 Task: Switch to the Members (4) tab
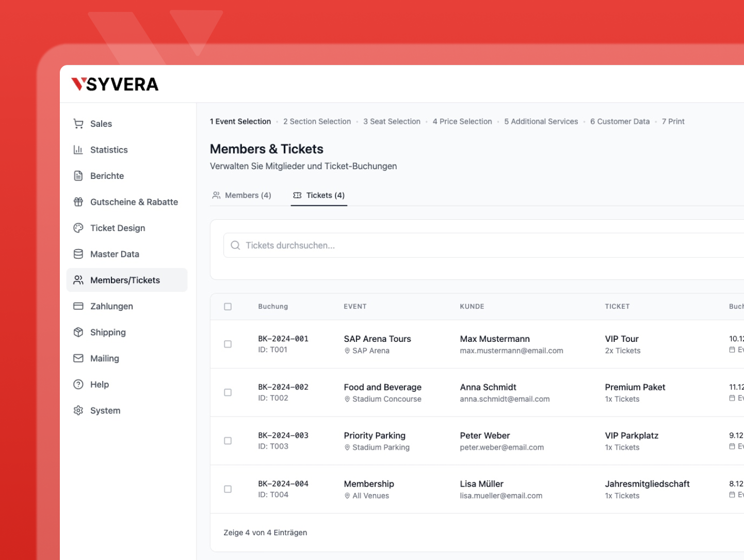tap(242, 195)
